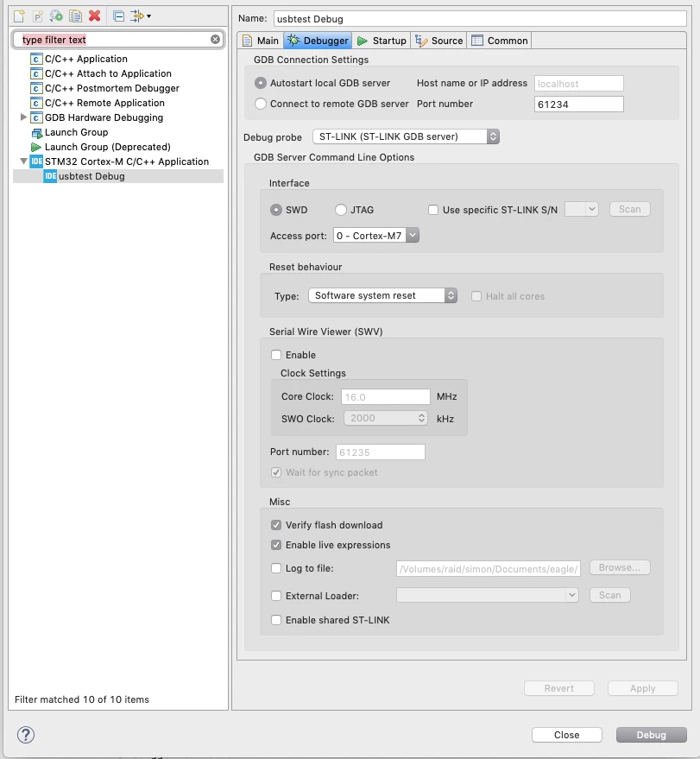Select Connect to remote GDB server option
This screenshot has height=759, width=700.
point(261,104)
